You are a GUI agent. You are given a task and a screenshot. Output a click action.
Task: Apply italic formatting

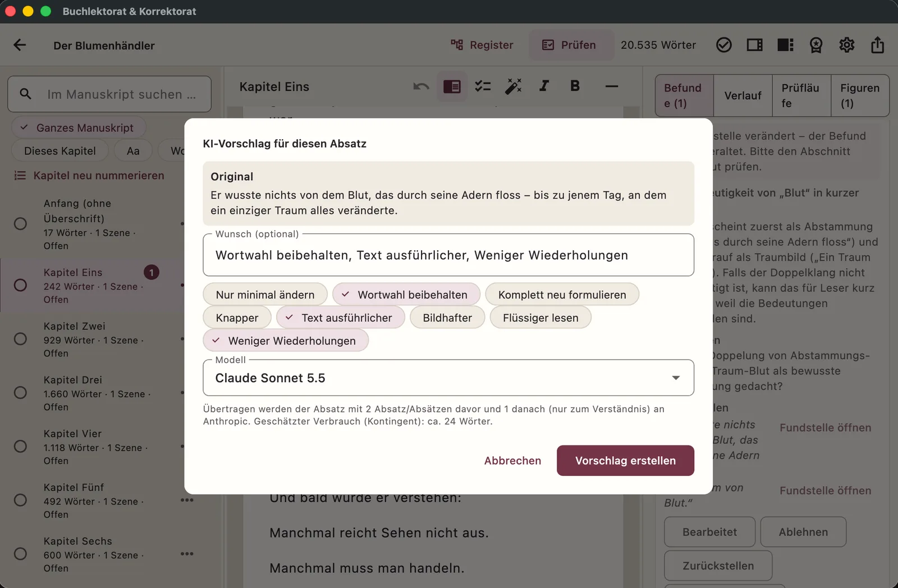coord(544,86)
